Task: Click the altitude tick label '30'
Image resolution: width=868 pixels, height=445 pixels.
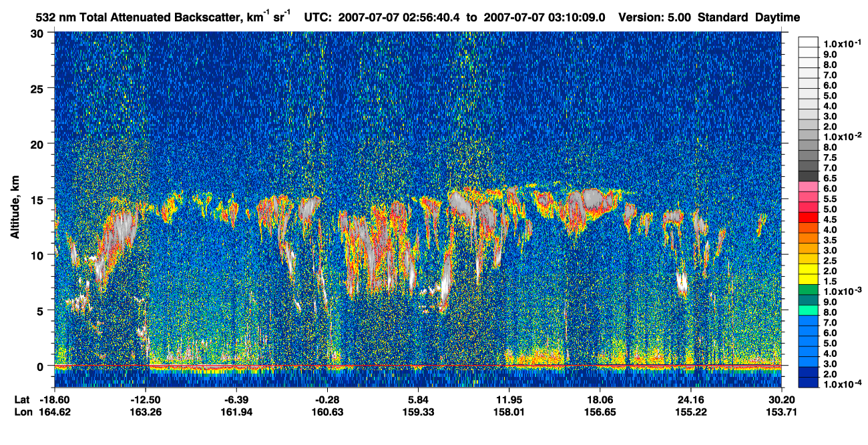Action: coord(39,33)
